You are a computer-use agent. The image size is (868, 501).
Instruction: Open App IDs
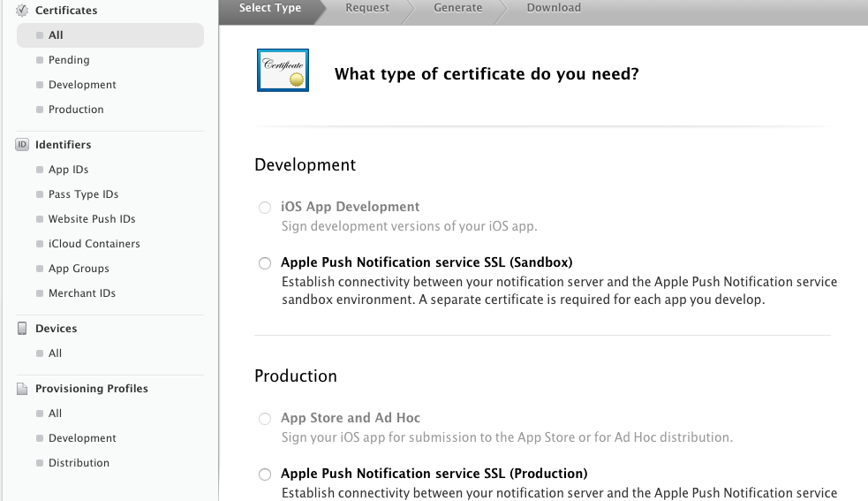coord(68,170)
